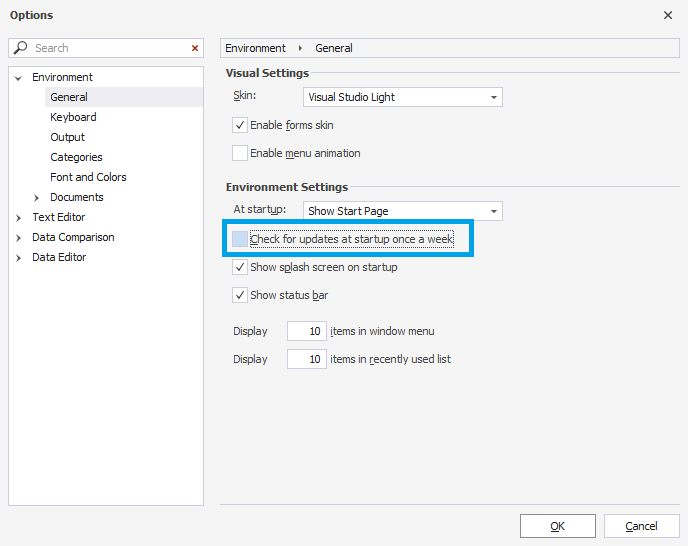The height and width of the screenshot is (546, 694).
Task: Open Font and Colors settings
Action: tap(88, 177)
